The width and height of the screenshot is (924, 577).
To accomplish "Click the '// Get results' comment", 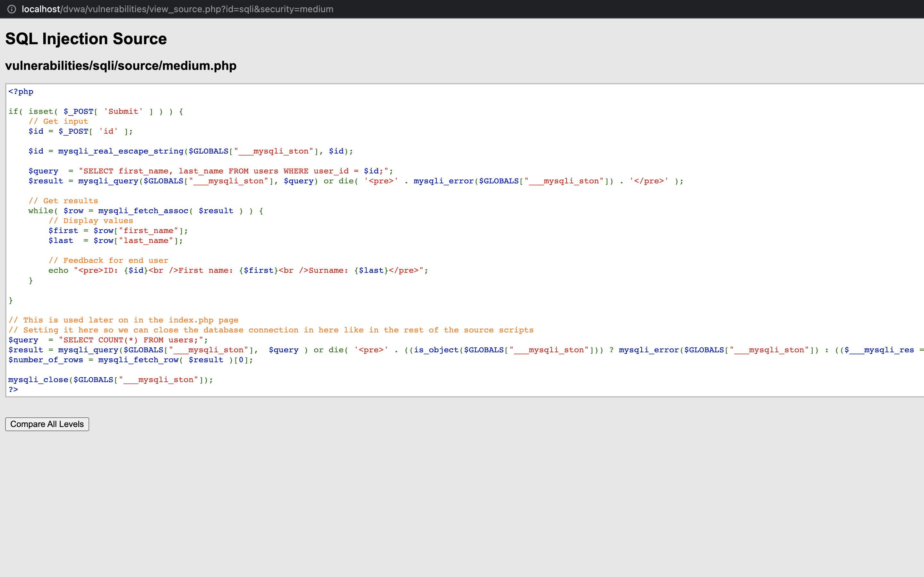I will coord(63,201).
